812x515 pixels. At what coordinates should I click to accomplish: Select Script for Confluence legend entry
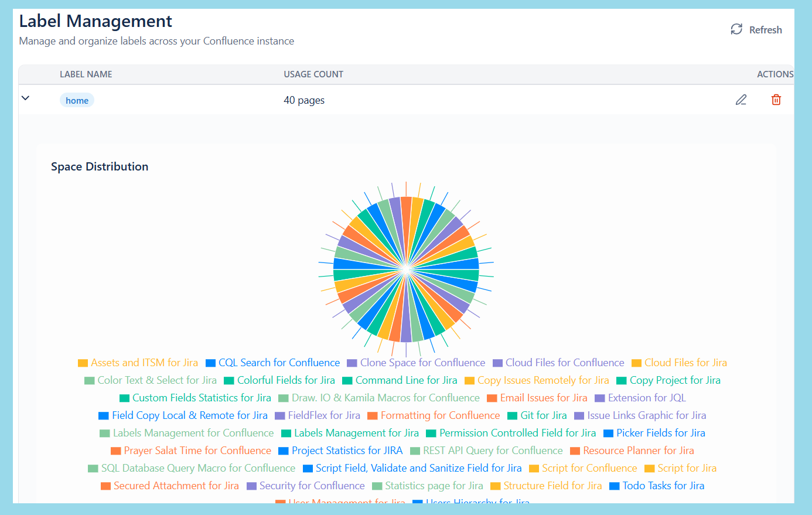(x=583, y=468)
